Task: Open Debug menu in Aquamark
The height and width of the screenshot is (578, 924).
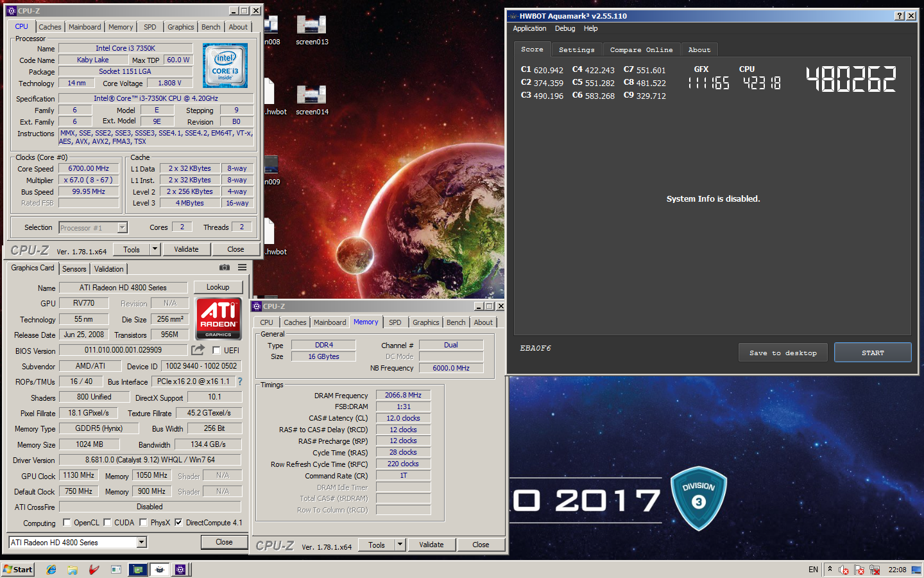Action: (x=565, y=28)
